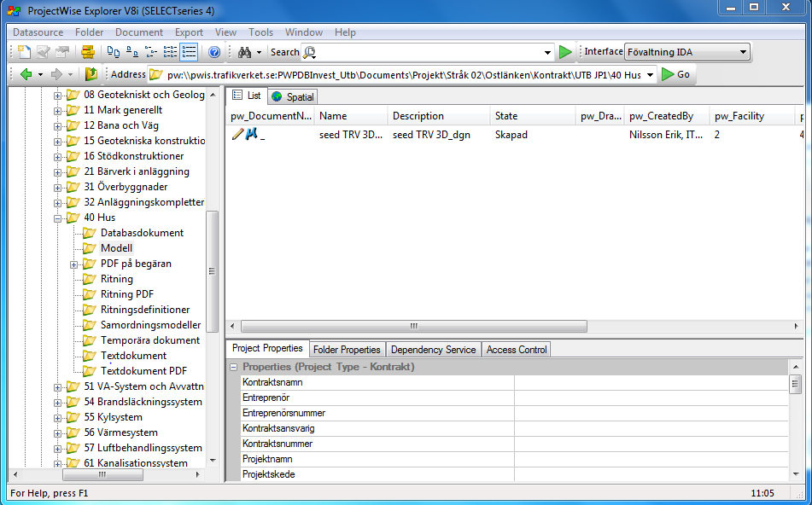Open the Datasource menu
The image size is (812, 505).
coord(38,32)
